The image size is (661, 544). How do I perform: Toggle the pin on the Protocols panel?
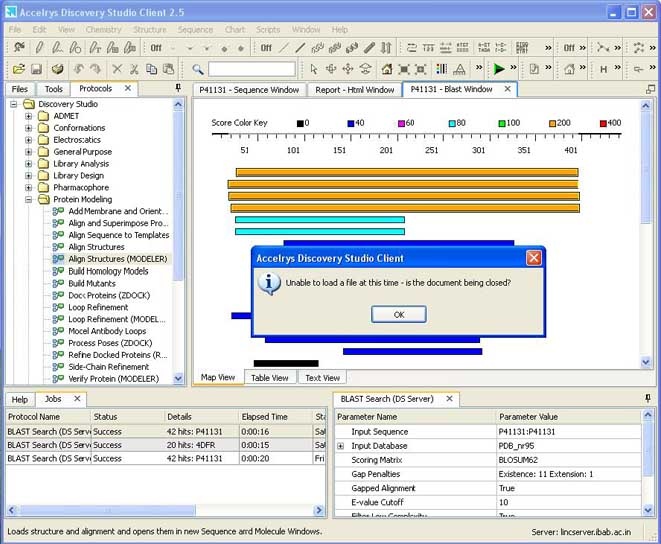pyautogui.click(x=178, y=87)
